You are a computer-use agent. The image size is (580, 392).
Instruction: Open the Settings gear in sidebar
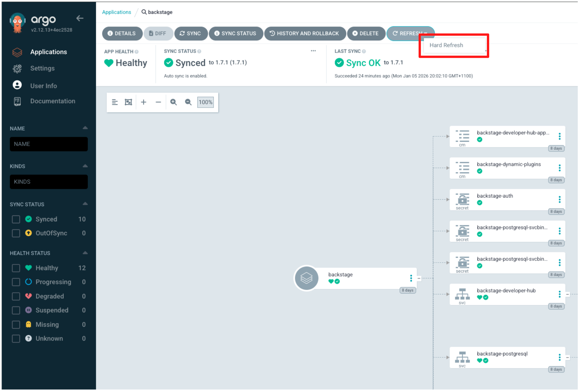(x=17, y=68)
